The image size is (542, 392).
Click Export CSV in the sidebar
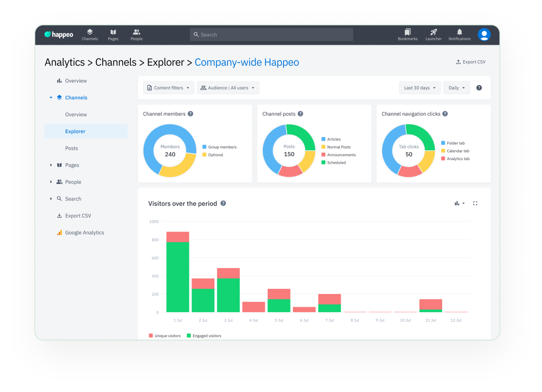tap(78, 216)
